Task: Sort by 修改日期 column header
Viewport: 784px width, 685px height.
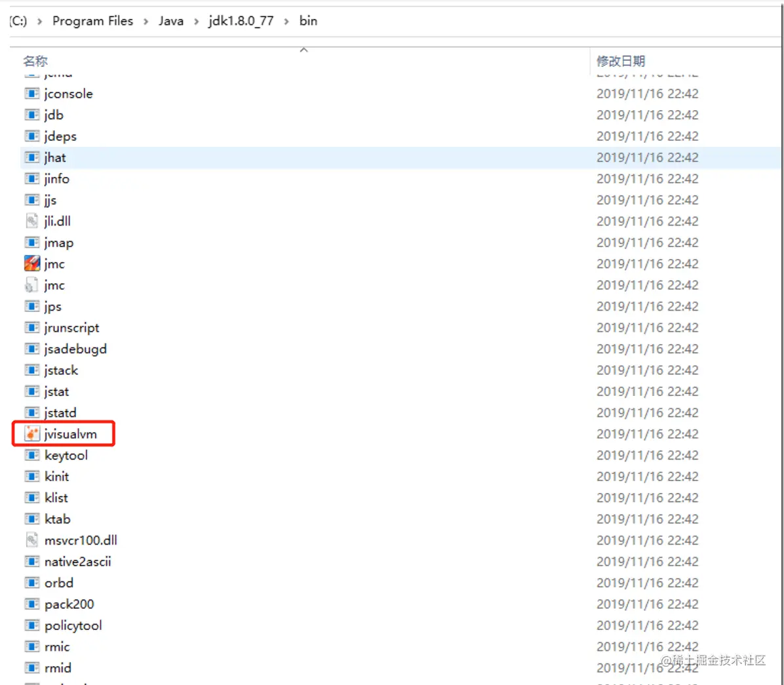Action: (621, 61)
